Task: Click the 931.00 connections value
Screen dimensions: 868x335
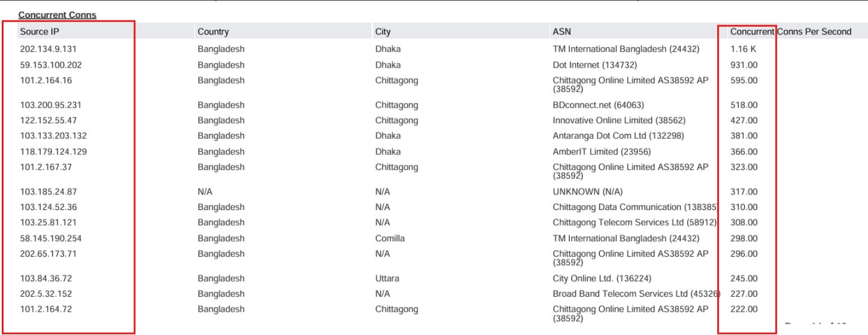Action: [743, 65]
